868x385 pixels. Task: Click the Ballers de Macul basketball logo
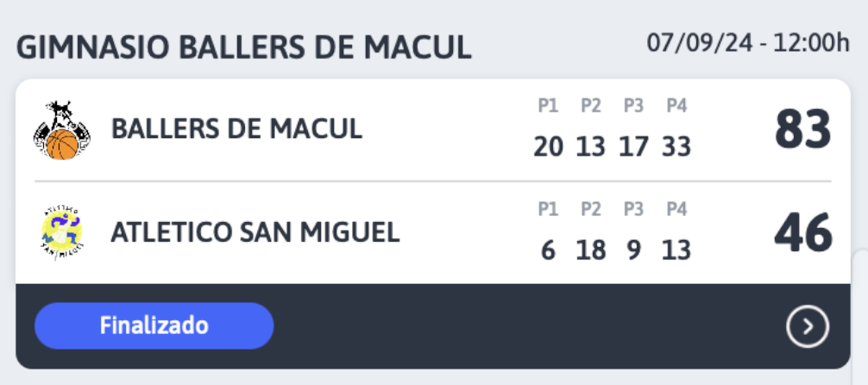(x=62, y=130)
